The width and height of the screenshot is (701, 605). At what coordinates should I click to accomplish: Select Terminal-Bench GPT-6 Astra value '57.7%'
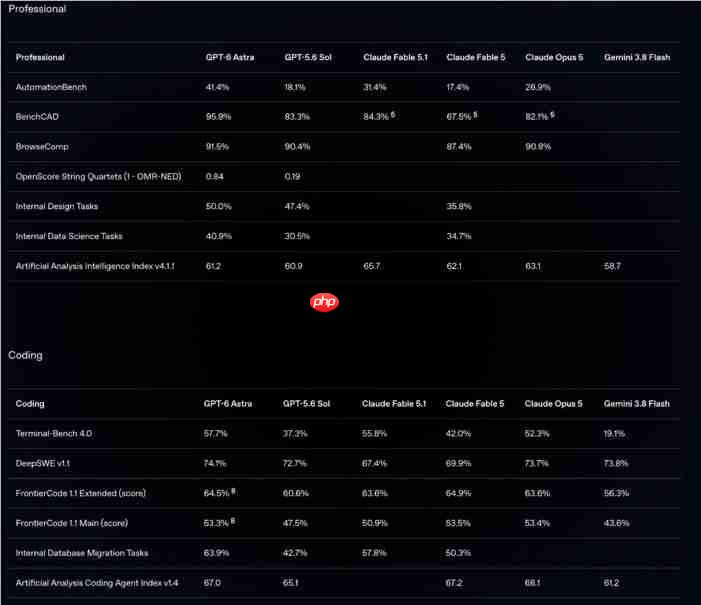[215, 434]
